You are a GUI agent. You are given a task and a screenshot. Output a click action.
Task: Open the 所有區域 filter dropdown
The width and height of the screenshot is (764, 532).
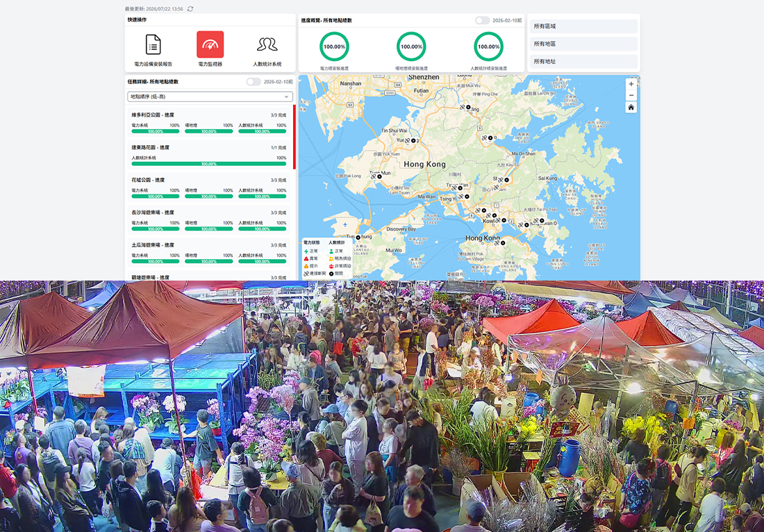pos(583,26)
